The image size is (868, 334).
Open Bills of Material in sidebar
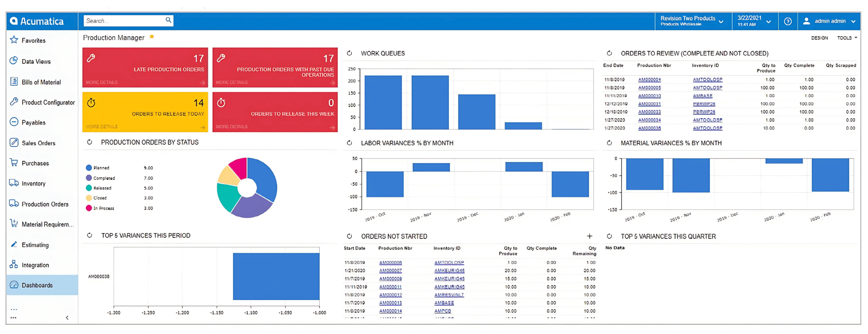[x=41, y=82]
